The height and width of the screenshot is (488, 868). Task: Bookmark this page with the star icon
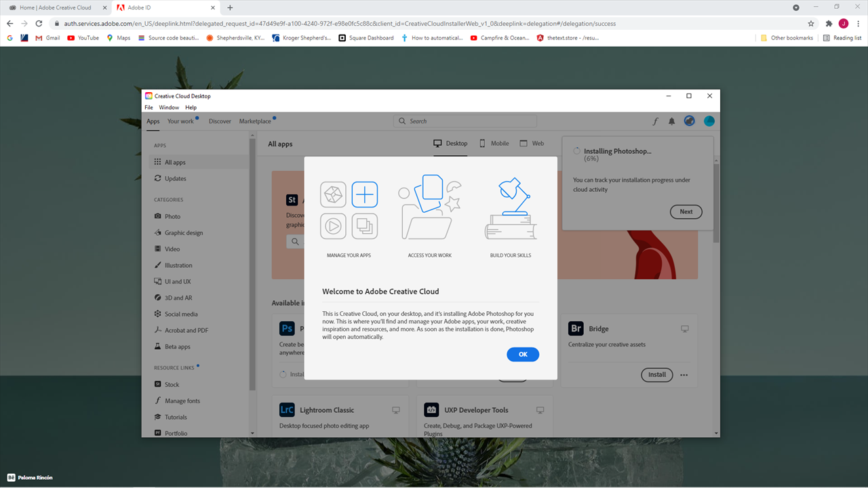tap(811, 23)
